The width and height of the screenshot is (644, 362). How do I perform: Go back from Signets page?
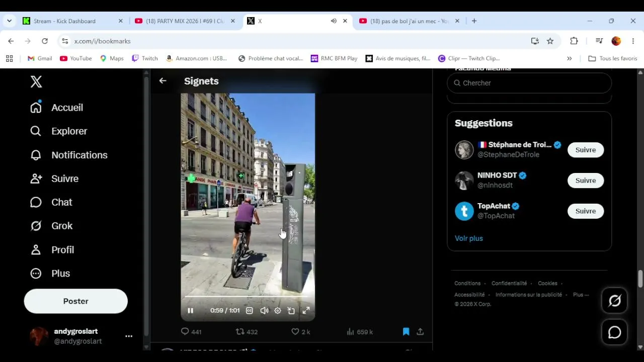[x=163, y=80]
